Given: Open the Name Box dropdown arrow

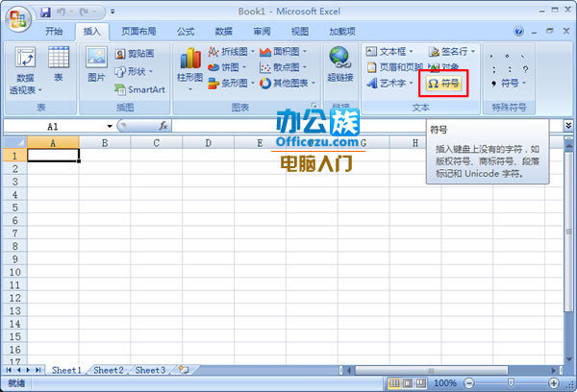Looking at the screenshot, I should 110,127.
